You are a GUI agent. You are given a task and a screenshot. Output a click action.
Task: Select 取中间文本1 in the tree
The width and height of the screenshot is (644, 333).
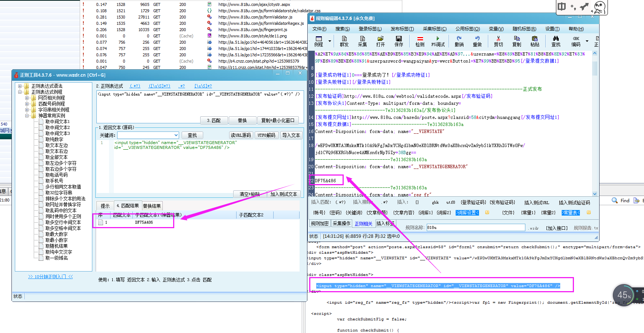57,121
